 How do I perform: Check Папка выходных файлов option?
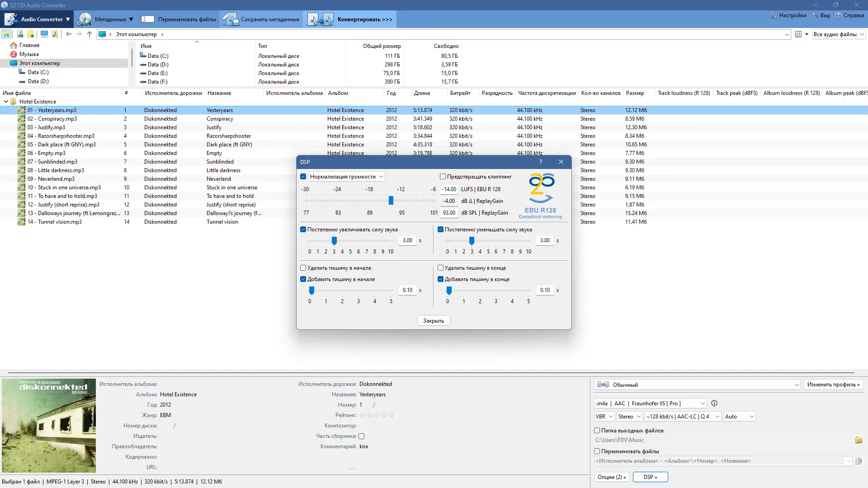[597, 431]
